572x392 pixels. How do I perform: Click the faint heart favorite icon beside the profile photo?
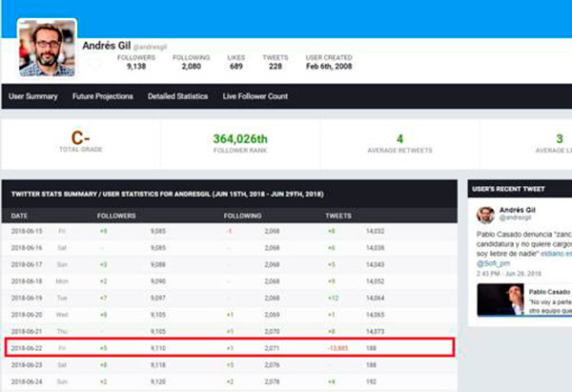[94, 64]
